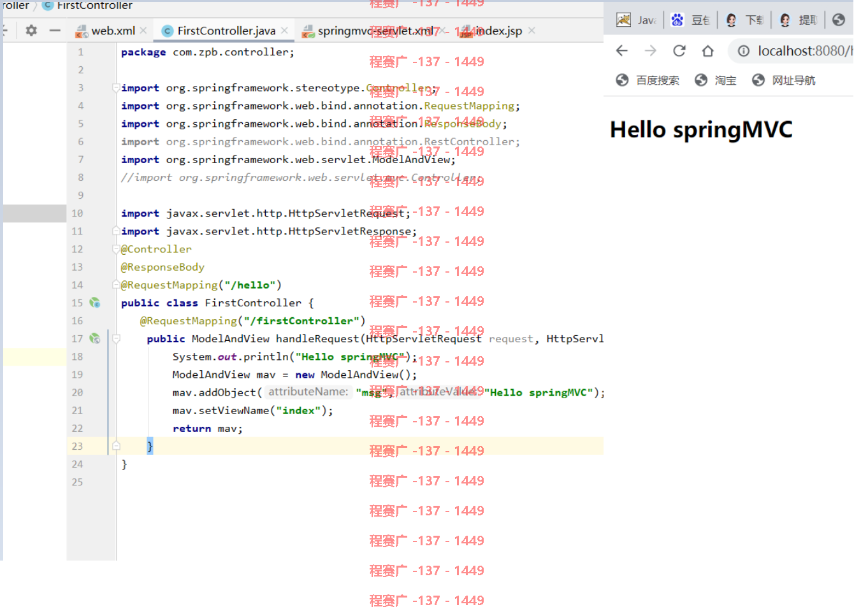Screen dimensions: 854x616
Task: Click the FirstController breadcrumb item
Action: point(88,5)
